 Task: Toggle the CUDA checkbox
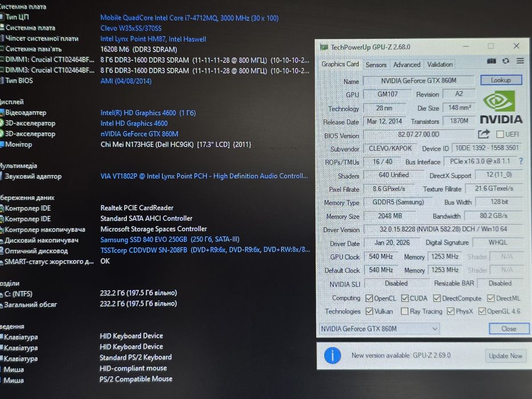tap(405, 298)
